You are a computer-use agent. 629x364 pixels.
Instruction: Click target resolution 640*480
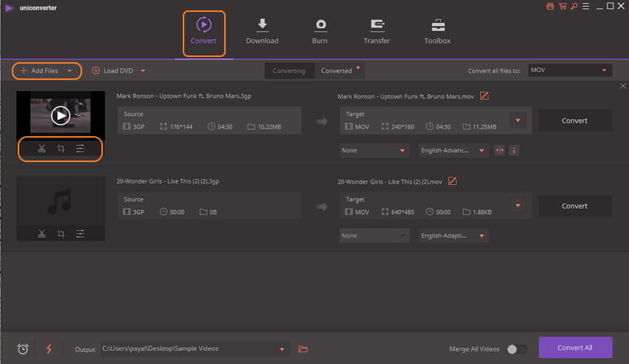tap(403, 212)
